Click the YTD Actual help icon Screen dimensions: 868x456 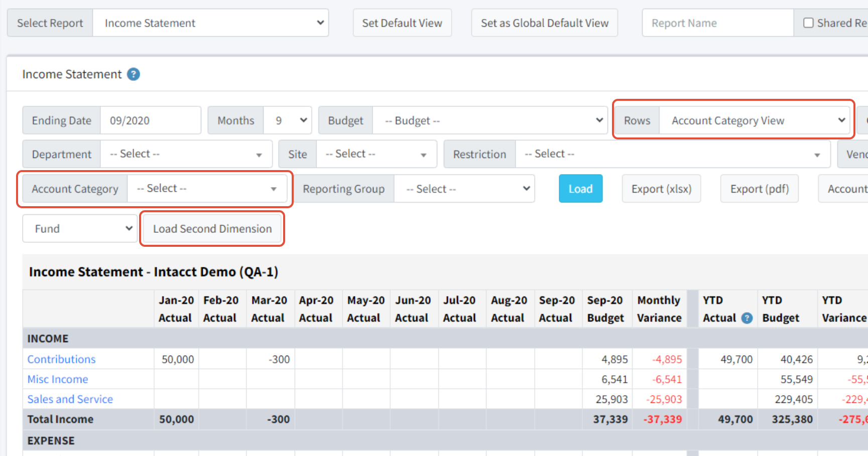(747, 318)
